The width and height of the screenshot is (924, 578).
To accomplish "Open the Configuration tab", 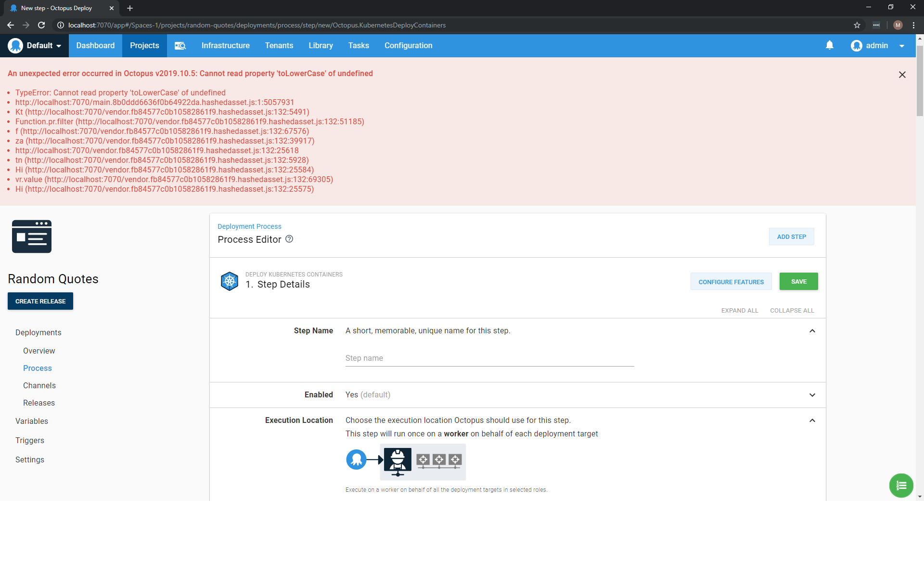I will (408, 46).
